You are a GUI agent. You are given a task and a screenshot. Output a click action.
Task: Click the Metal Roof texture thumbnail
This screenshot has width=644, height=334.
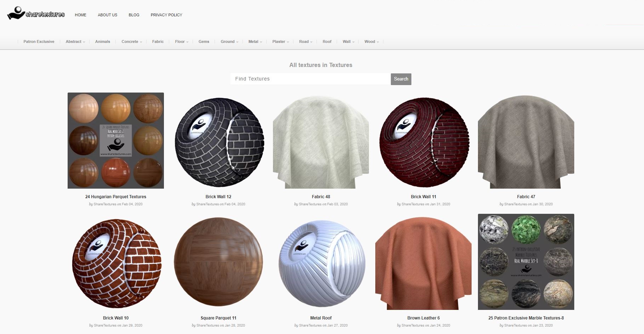pos(321,262)
